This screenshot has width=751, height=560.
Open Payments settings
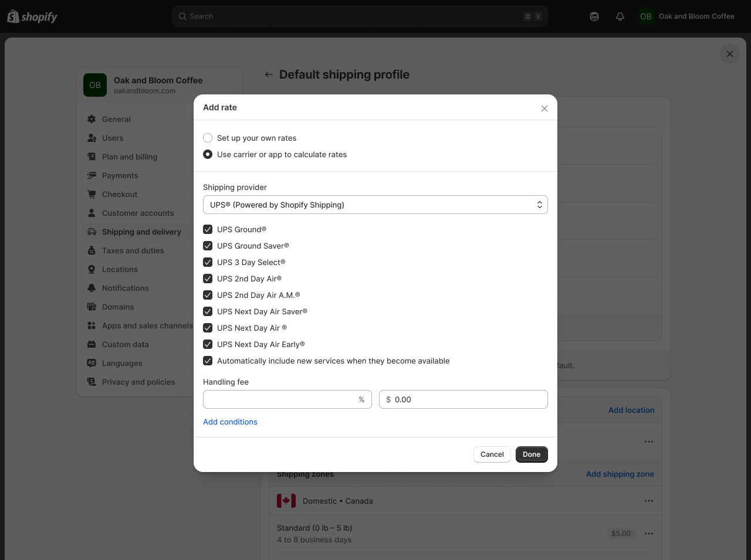[x=120, y=175]
